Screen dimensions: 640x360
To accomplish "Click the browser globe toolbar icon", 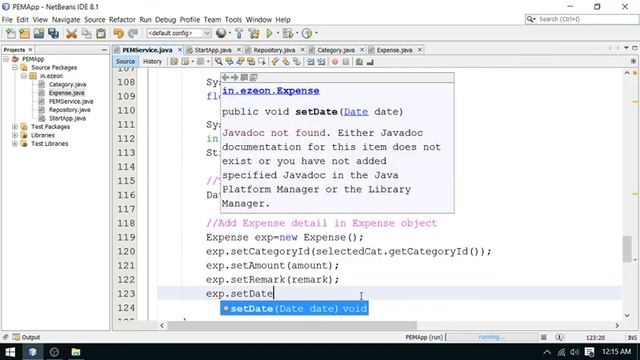I will 221,33.
